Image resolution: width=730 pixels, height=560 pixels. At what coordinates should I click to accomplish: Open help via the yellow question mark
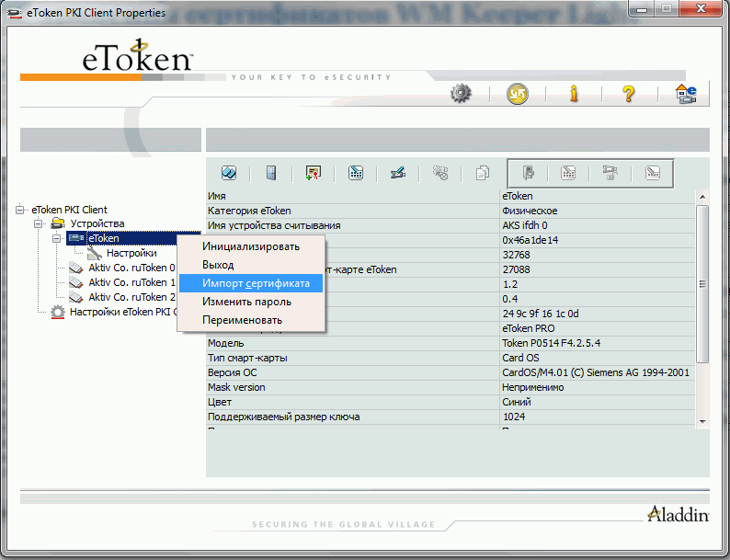(x=629, y=93)
